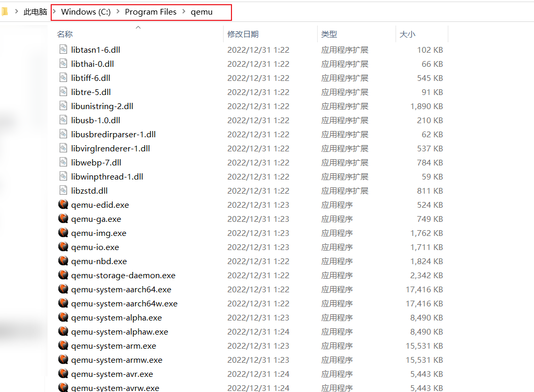This screenshot has height=392, width=534.
Task: Navigate to 此电脑 in breadcrumb
Action: [x=35, y=12]
